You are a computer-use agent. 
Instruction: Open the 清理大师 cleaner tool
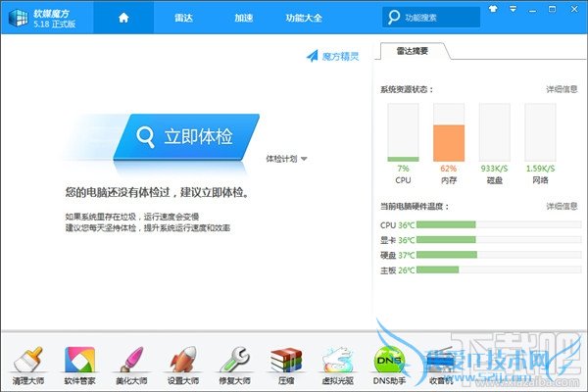tap(28, 367)
